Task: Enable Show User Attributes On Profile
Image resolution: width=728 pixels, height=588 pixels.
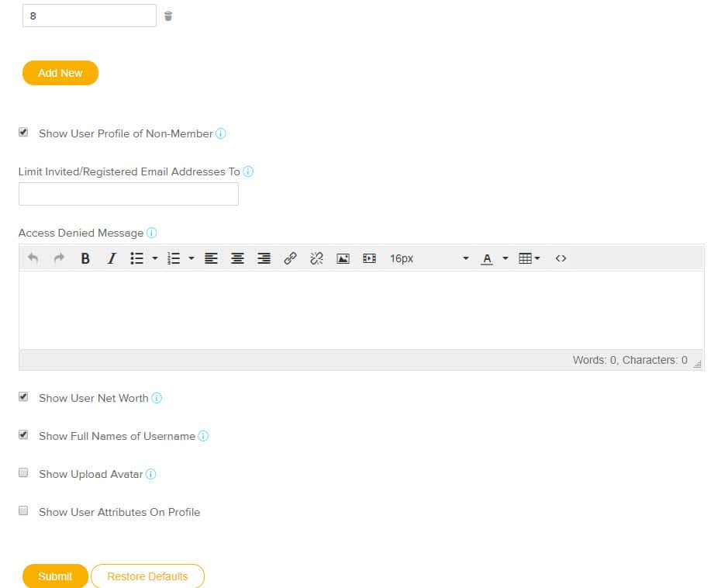Action: (x=23, y=511)
